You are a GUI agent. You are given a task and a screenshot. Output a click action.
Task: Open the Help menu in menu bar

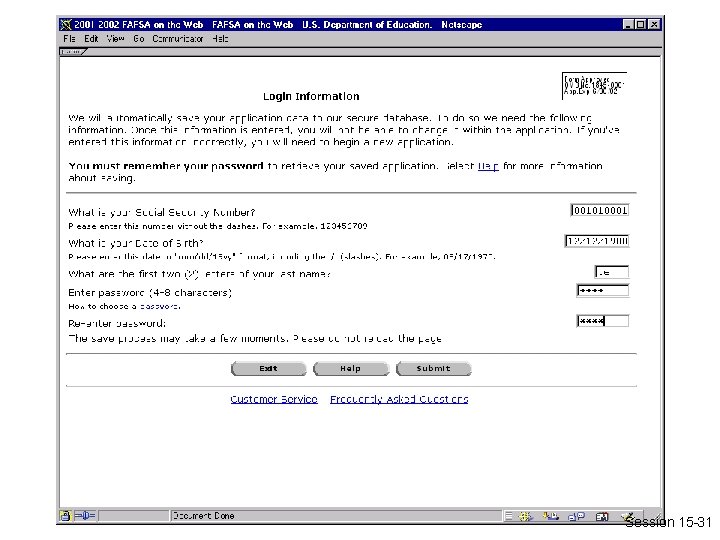coord(220,39)
